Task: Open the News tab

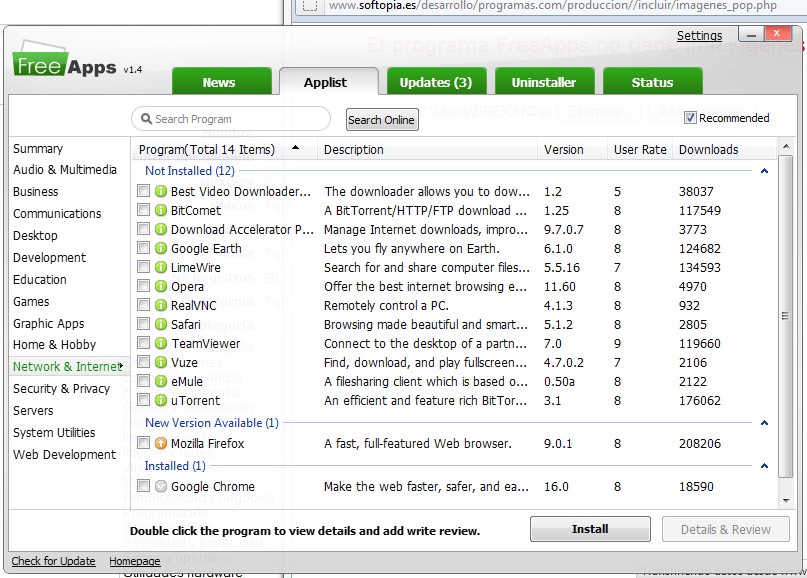Action: click(x=221, y=82)
